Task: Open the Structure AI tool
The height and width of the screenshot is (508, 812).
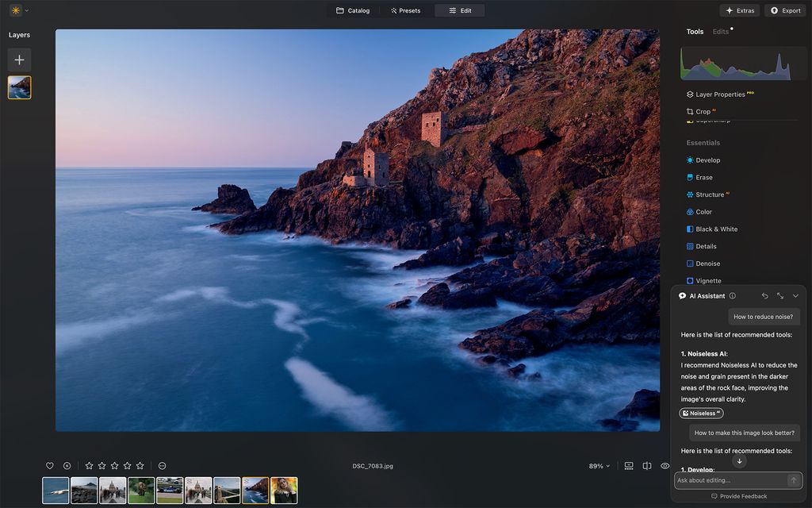Action: click(x=710, y=194)
